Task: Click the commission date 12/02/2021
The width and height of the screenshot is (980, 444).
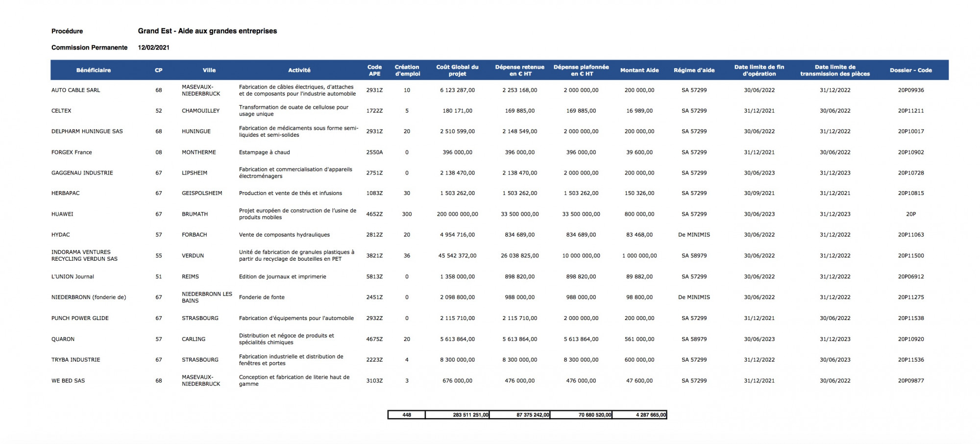Action: point(154,48)
